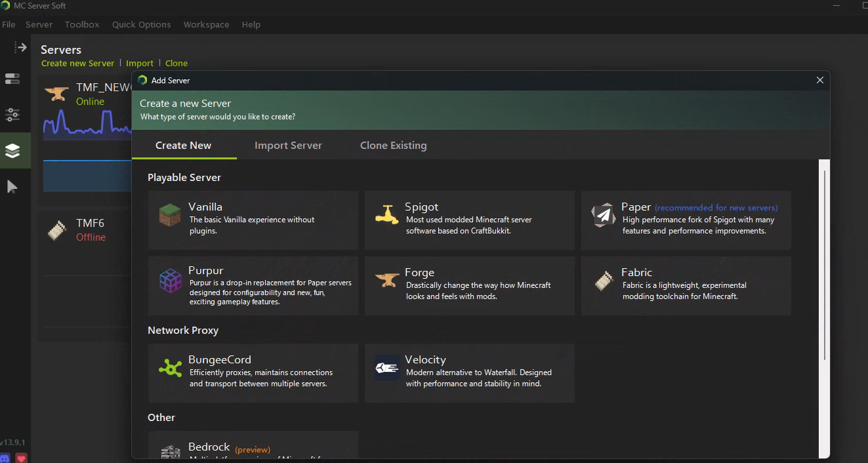868x463 pixels.
Task: Click the Clone link under Servers
Action: pos(176,63)
